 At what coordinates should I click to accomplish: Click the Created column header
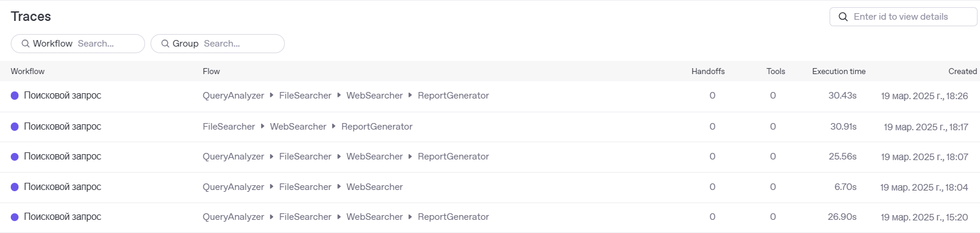tap(963, 71)
